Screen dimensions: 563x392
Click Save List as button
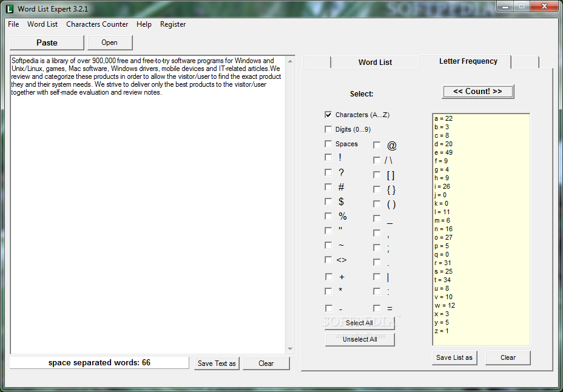pos(454,357)
